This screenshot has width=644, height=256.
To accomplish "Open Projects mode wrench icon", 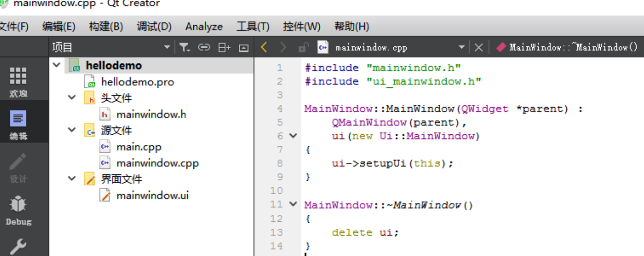I will [x=18, y=246].
